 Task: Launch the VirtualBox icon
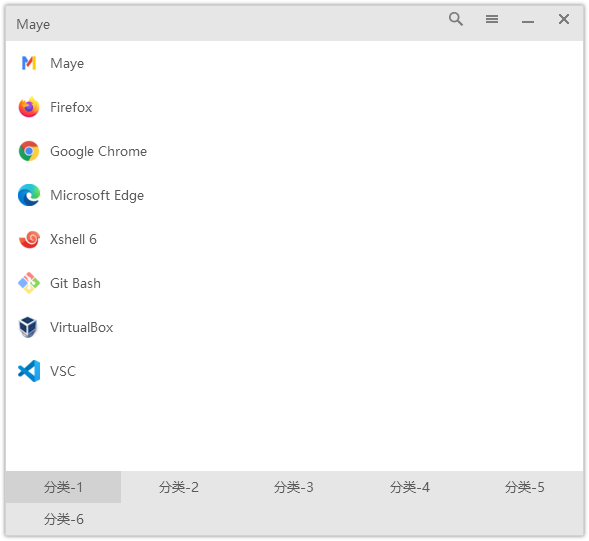tap(29, 327)
